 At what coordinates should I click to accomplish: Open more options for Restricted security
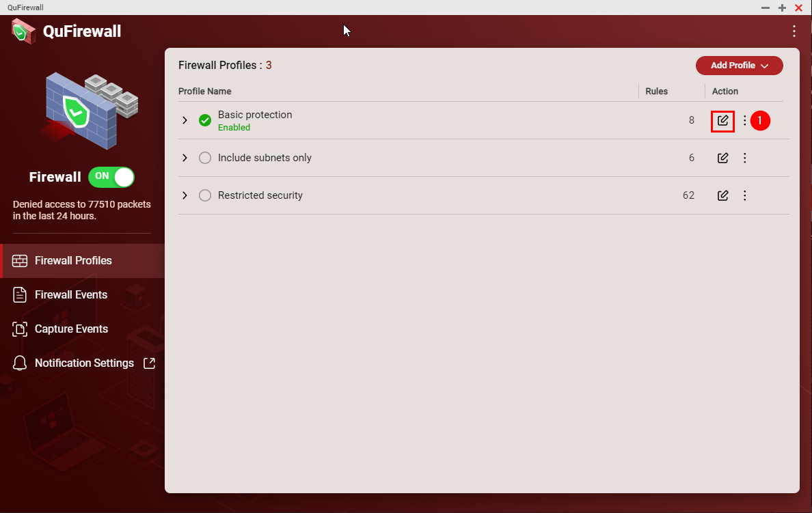745,195
